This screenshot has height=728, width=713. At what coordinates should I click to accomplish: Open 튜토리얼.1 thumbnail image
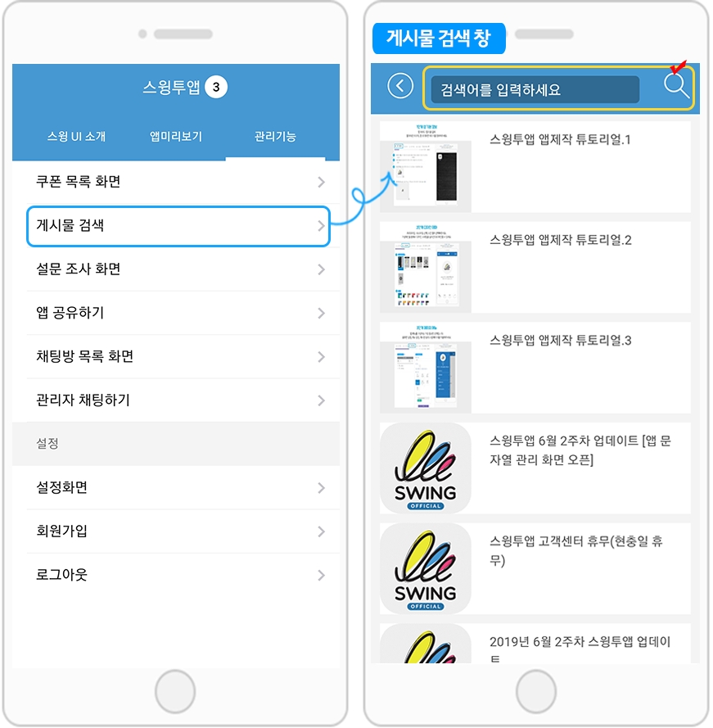425,167
